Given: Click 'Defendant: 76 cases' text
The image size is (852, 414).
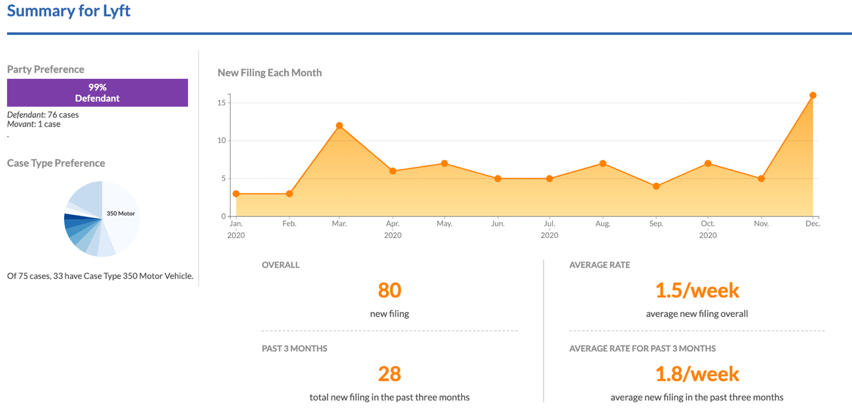Looking at the screenshot, I should [x=43, y=115].
